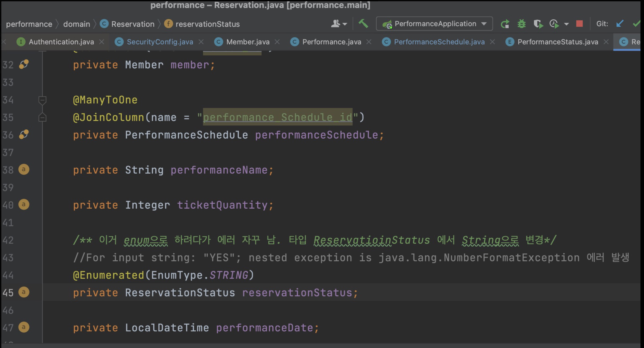The height and width of the screenshot is (348, 644).
Task: Stop the running application red square
Action: 580,24
